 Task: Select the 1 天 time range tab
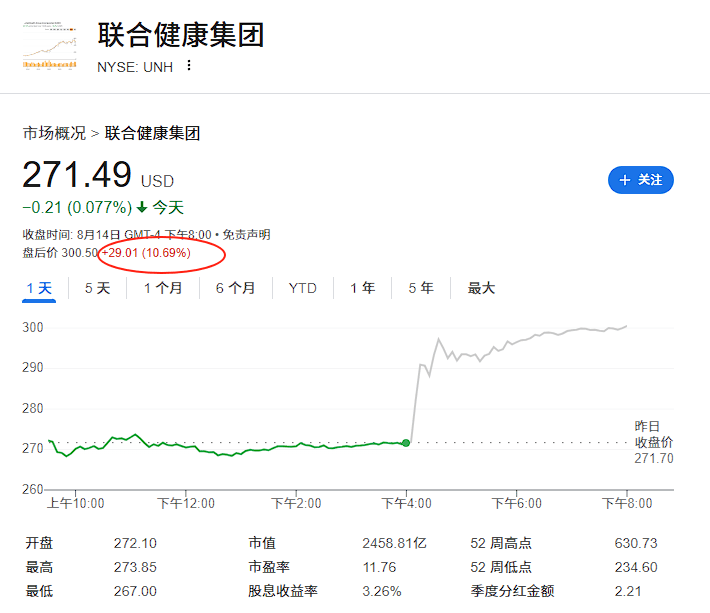pos(39,288)
